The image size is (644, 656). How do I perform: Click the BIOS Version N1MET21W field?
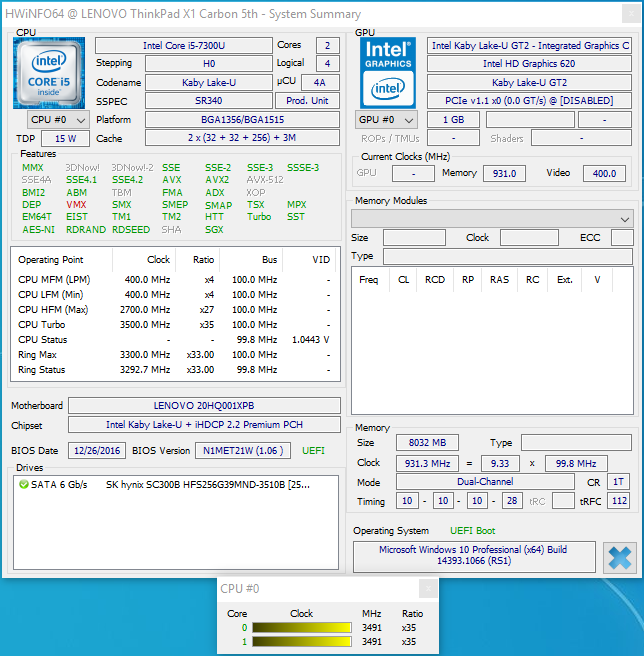pyautogui.click(x=243, y=451)
